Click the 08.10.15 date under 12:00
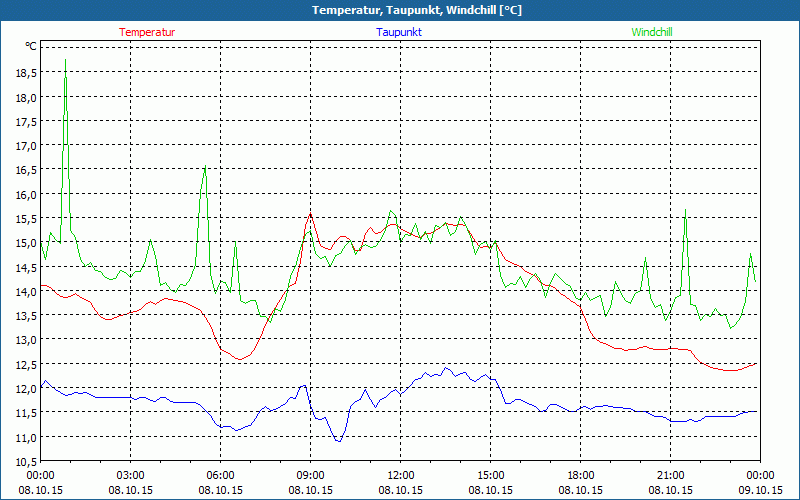 coord(401,490)
